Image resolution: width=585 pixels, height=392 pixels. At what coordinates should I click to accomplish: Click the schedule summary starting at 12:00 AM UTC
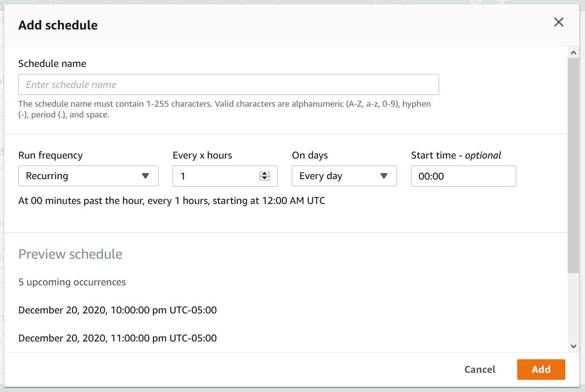point(171,201)
